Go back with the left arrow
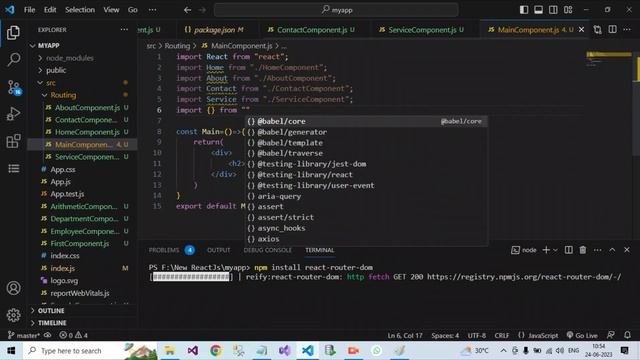The height and width of the screenshot is (360, 640). (x=187, y=10)
